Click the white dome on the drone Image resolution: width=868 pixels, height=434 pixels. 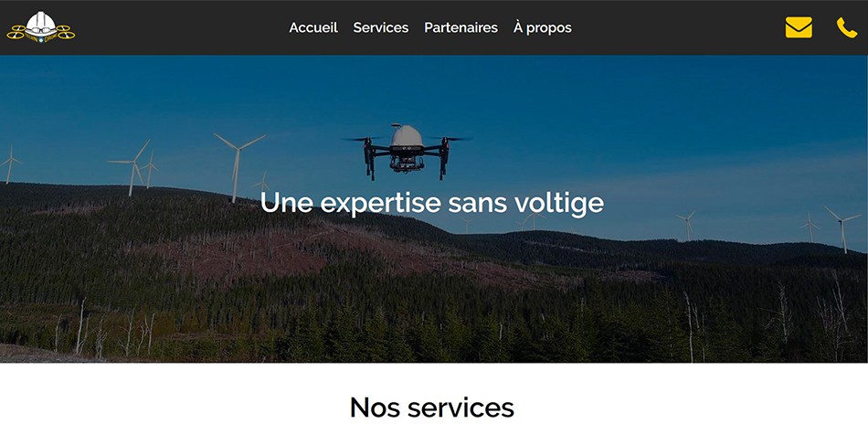(407, 135)
